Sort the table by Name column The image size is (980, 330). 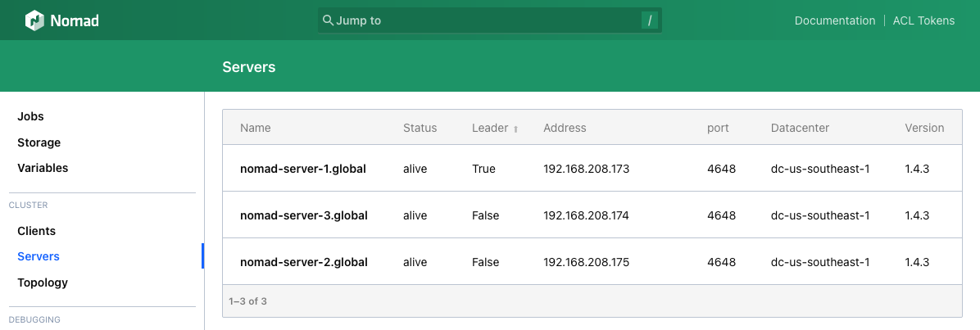pos(255,128)
